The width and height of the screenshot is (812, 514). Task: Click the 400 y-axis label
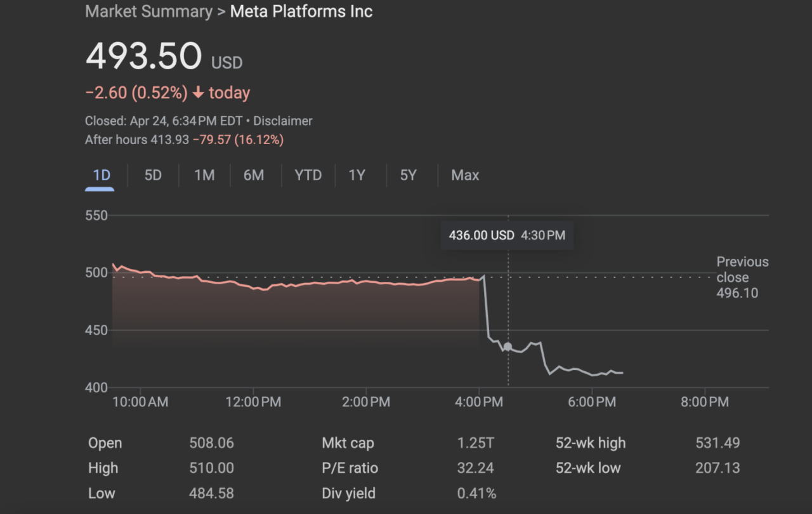coord(96,388)
